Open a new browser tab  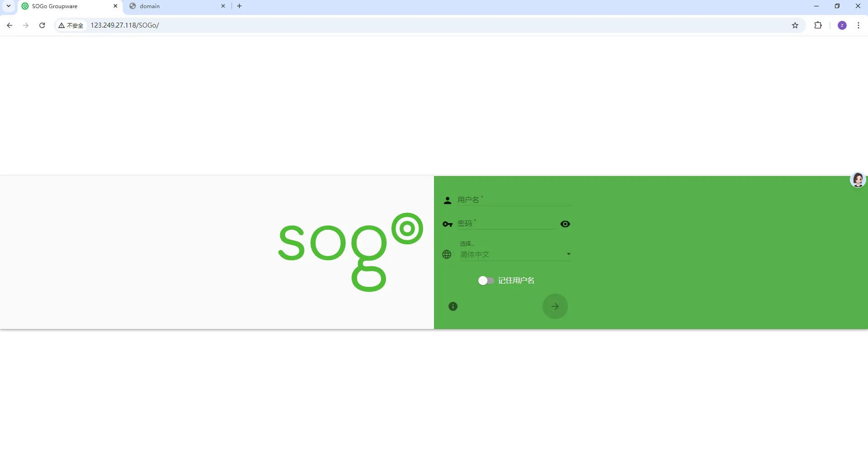pos(239,6)
